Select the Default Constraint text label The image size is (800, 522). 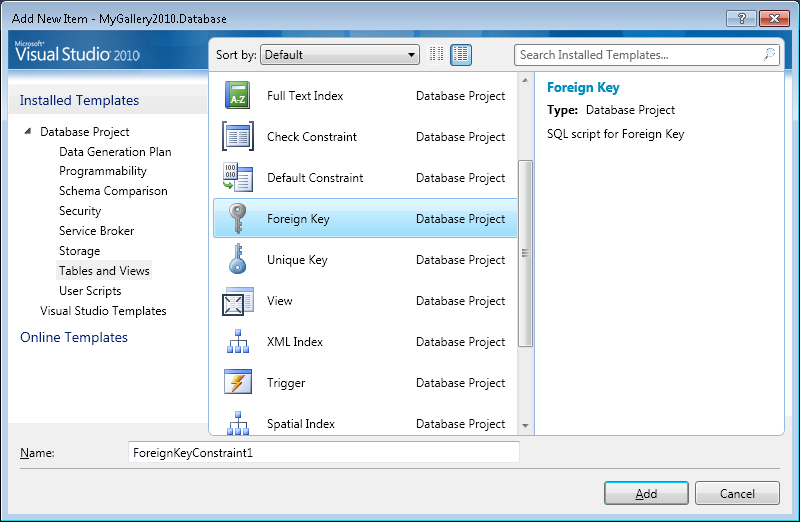pos(315,178)
